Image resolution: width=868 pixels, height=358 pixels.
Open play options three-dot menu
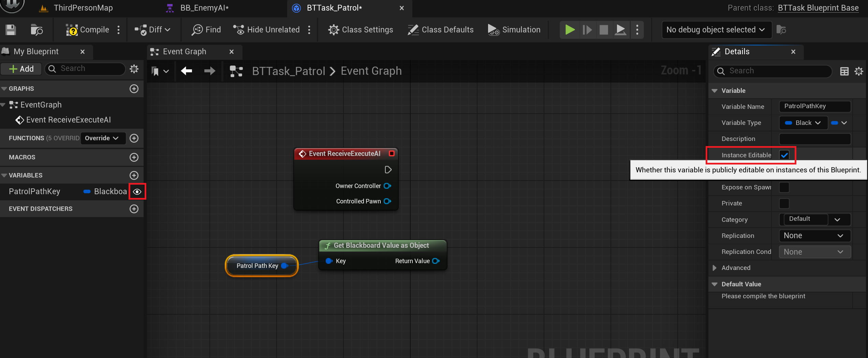pyautogui.click(x=637, y=30)
